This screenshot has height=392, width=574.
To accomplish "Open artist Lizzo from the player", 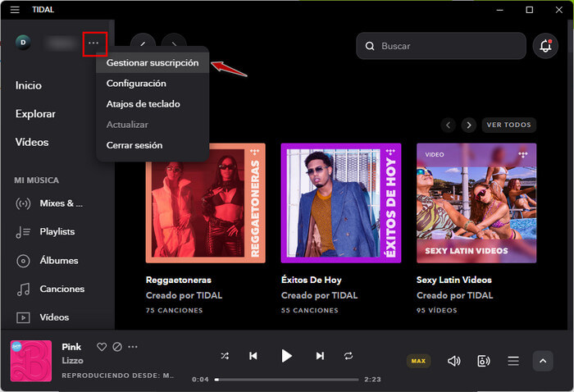I will pos(72,361).
